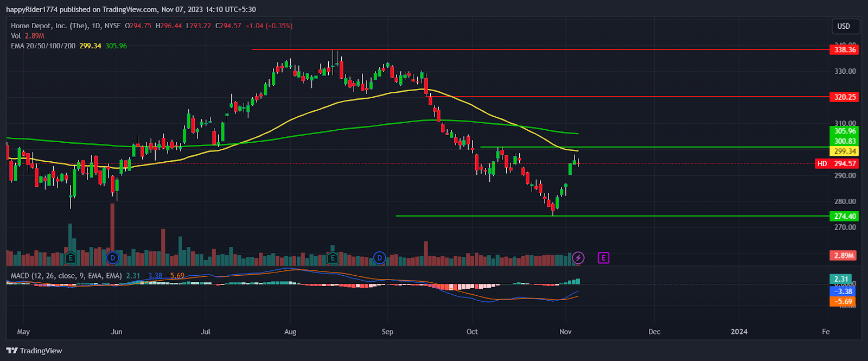Click the 2024 label on time axis

tap(739, 332)
